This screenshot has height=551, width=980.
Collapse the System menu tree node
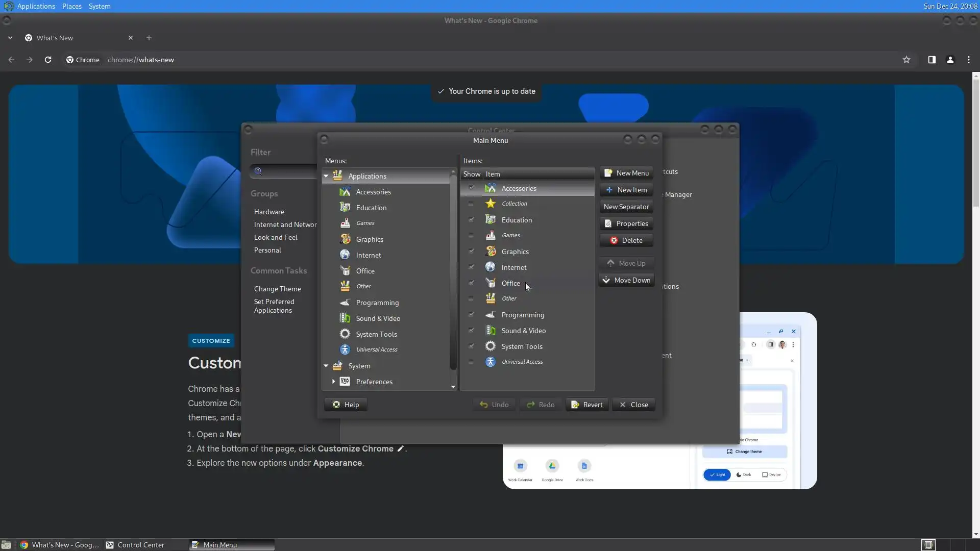(x=326, y=366)
